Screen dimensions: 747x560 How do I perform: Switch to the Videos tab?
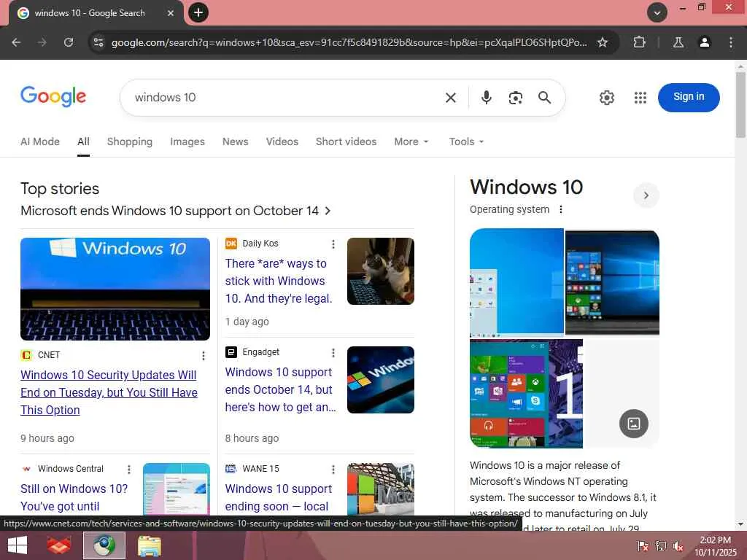(x=282, y=141)
